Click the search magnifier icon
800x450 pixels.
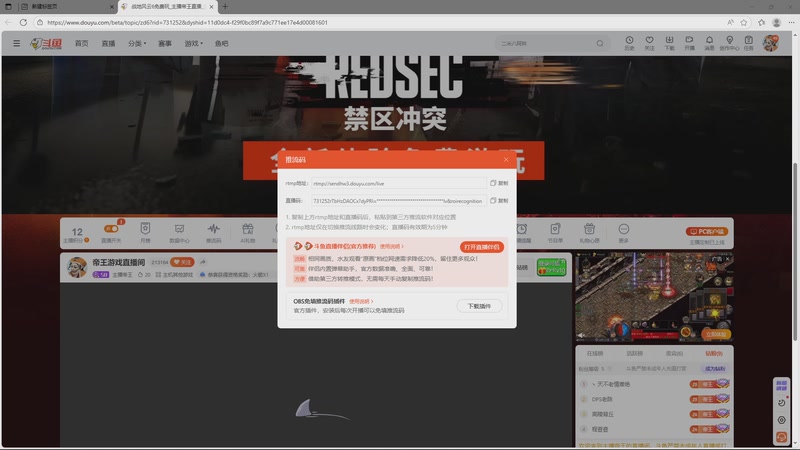600,43
